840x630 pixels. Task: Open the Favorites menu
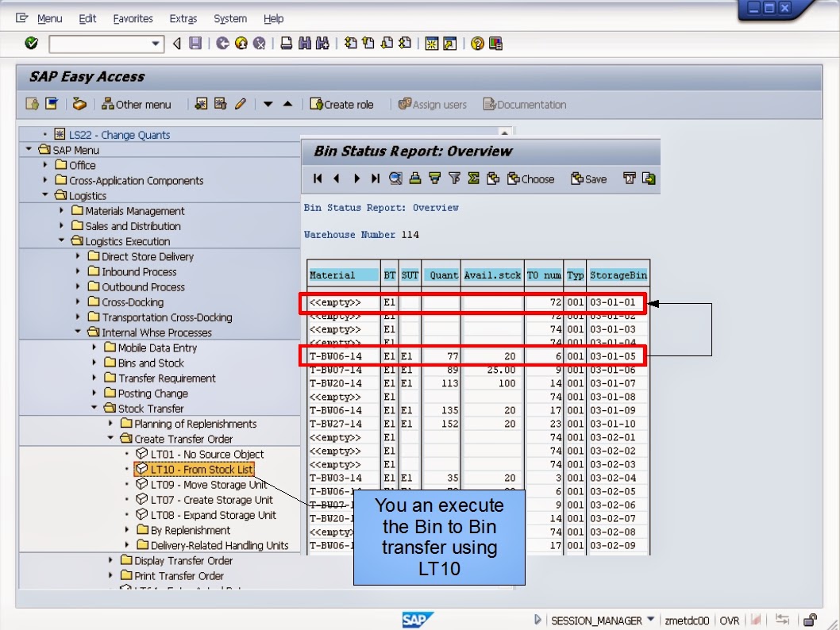point(133,18)
